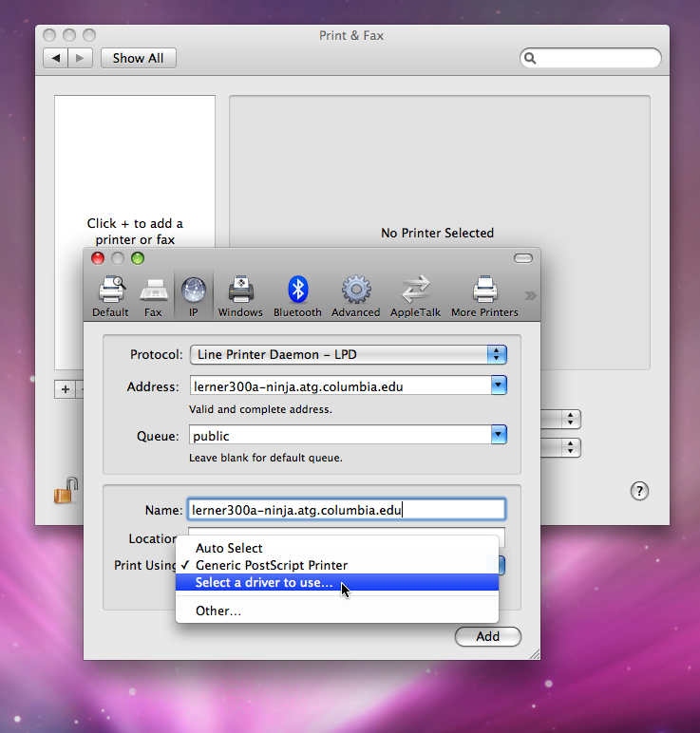The width and height of the screenshot is (700, 733).
Task: Open the Default printer browser tab
Action: (110, 296)
